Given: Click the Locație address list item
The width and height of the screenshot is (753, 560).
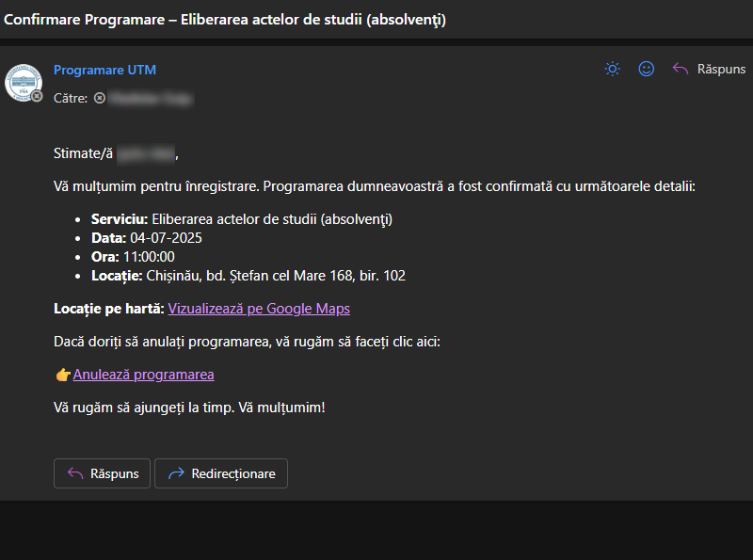Looking at the screenshot, I should tap(248, 276).
